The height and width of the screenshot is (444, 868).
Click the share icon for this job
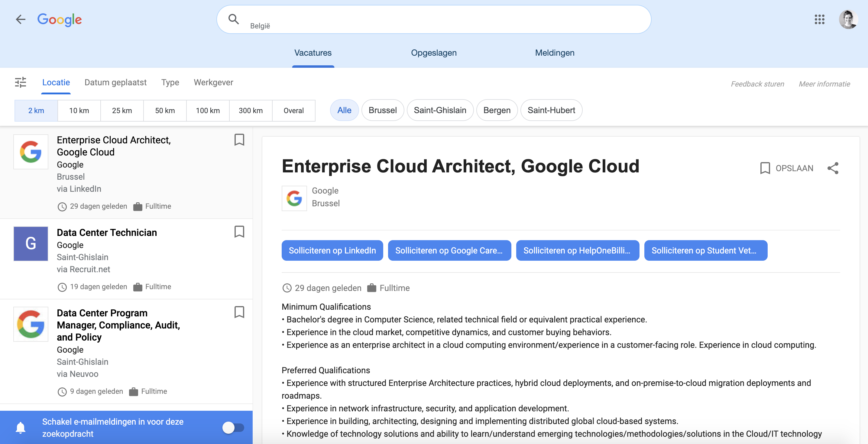click(833, 168)
